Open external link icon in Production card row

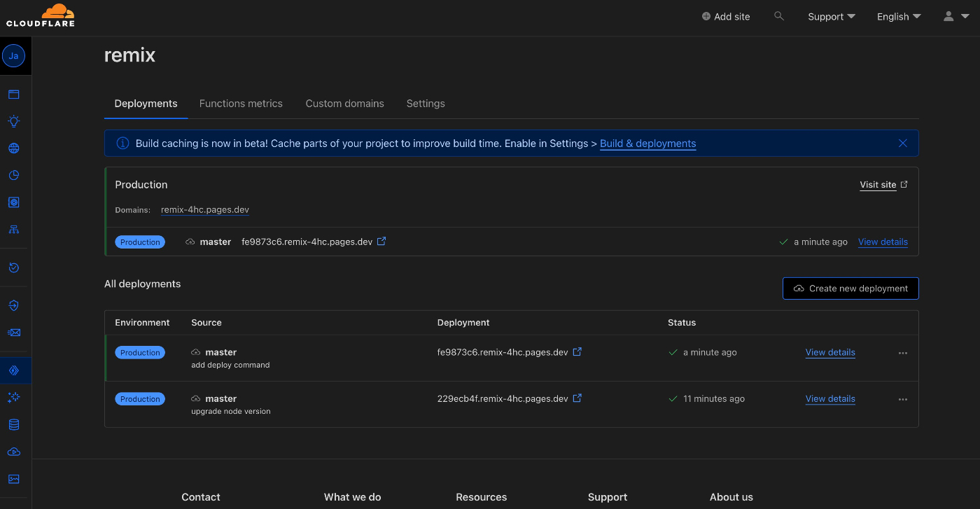[381, 241]
